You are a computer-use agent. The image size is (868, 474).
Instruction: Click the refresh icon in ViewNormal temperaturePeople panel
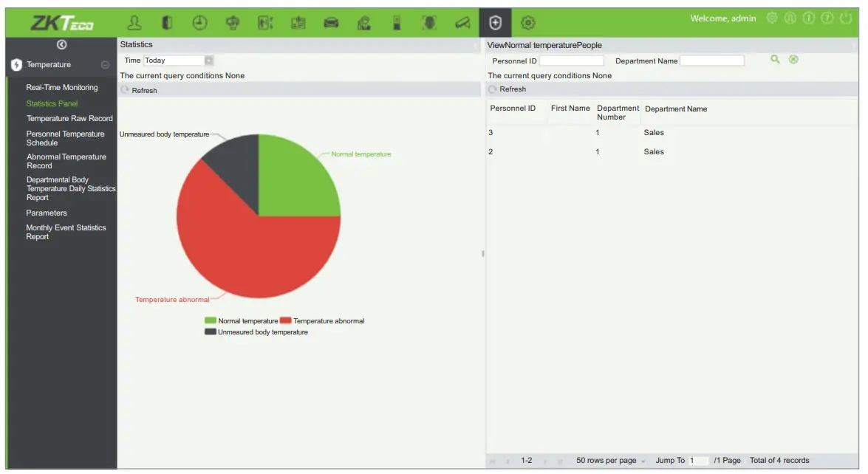(x=492, y=89)
